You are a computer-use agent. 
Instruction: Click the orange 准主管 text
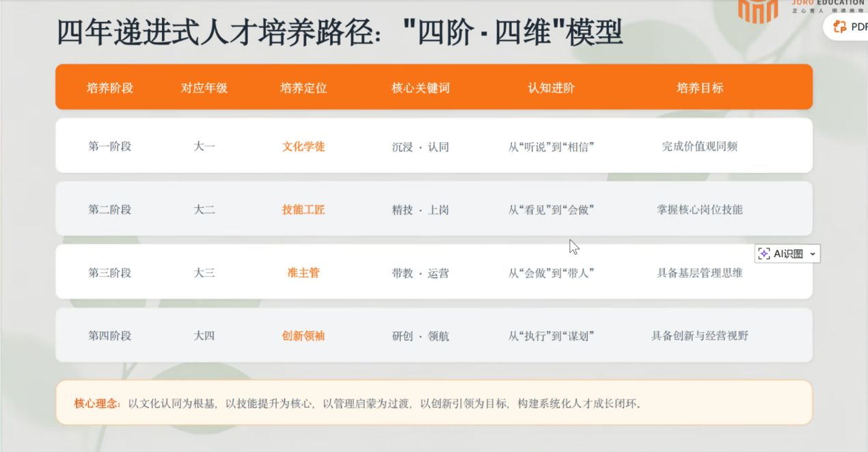pos(303,273)
